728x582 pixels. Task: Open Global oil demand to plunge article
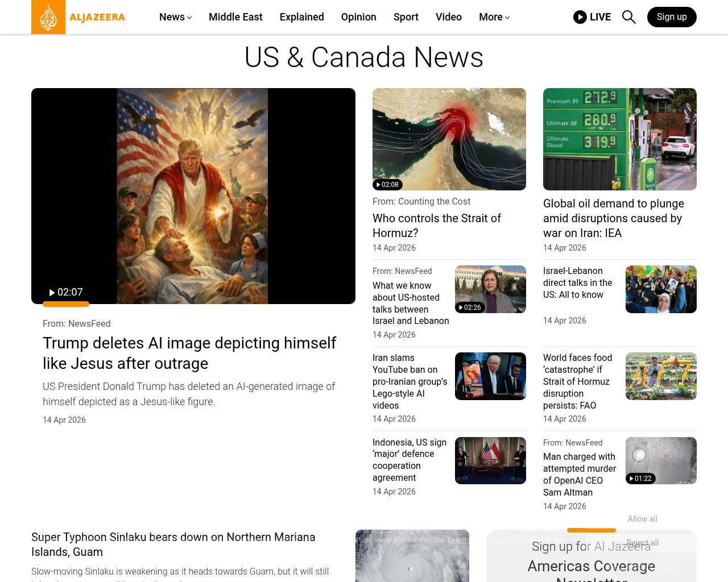(614, 218)
